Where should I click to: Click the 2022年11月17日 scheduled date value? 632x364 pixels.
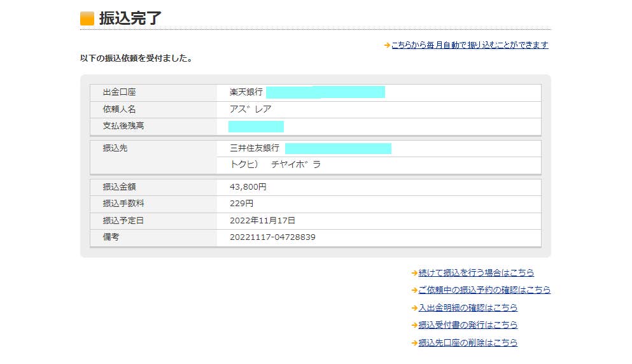click(263, 221)
